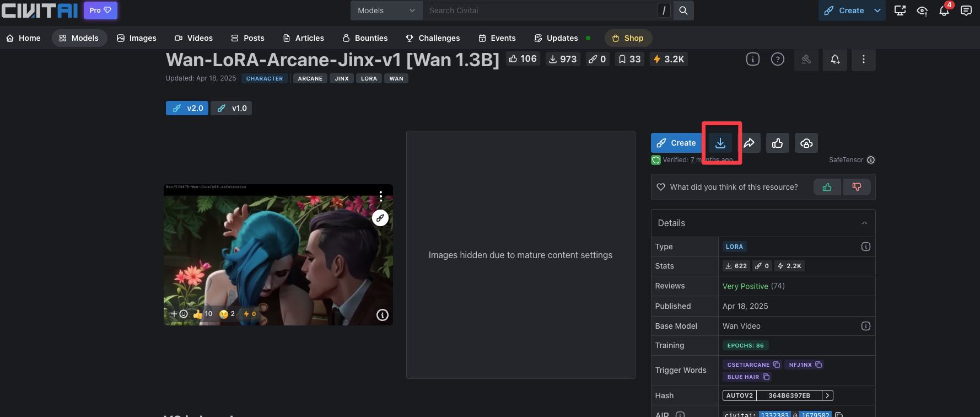Open the Events tab

[x=497, y=38]
